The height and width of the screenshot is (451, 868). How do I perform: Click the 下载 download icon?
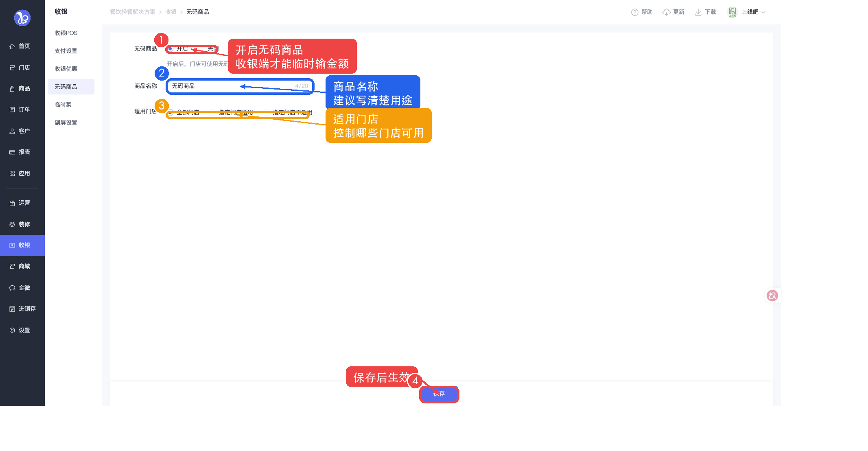698,12
